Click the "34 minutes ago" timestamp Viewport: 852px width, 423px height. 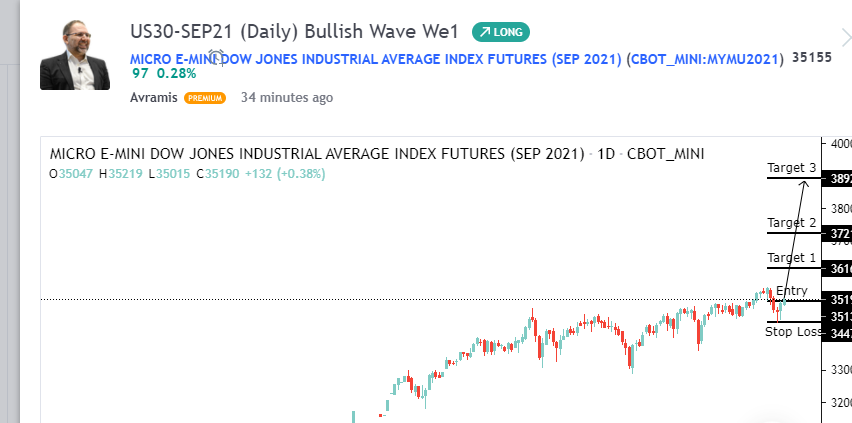point(287,98)
